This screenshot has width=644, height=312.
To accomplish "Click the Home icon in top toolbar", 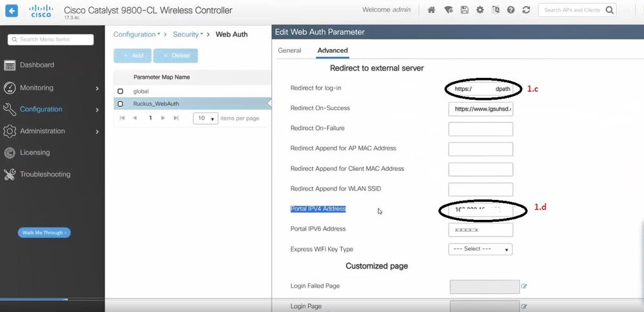I will [432, 10].
